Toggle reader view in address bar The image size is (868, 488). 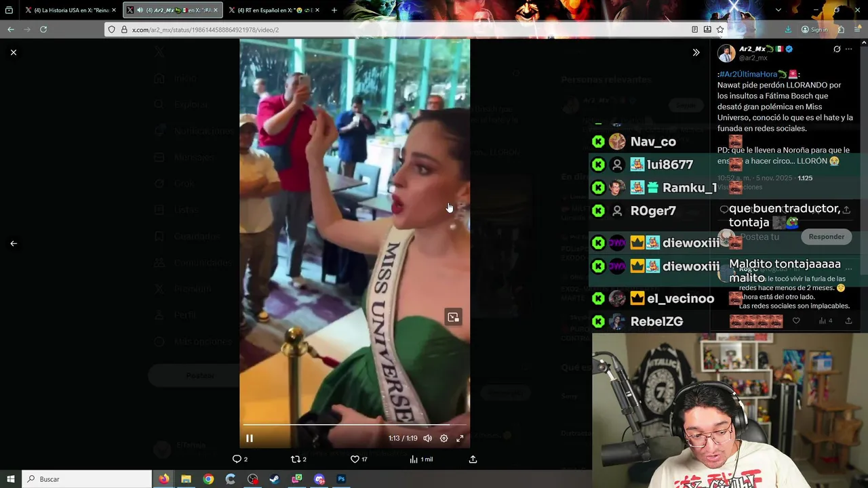pyautogui.click(x=694, y=30)
